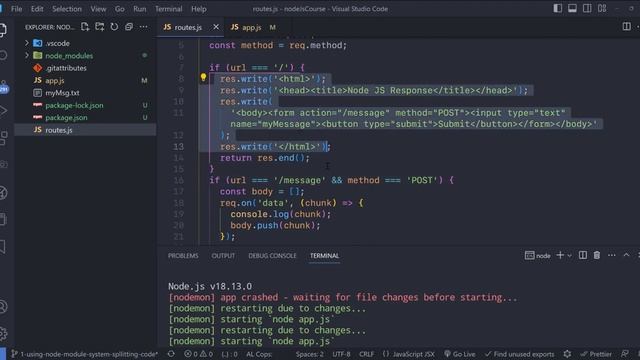Open package-lock.json in Explorer
The width and height of the screenshot is (640, 360).
[85, 105]
